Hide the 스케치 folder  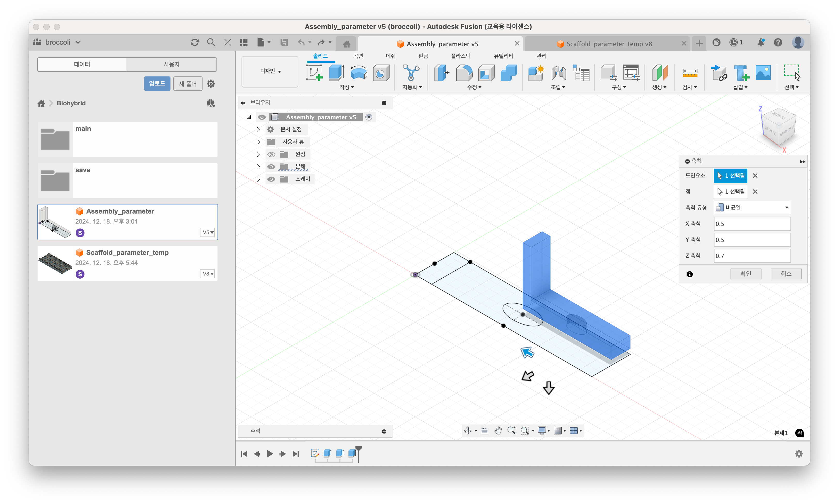tap(271, 179)
